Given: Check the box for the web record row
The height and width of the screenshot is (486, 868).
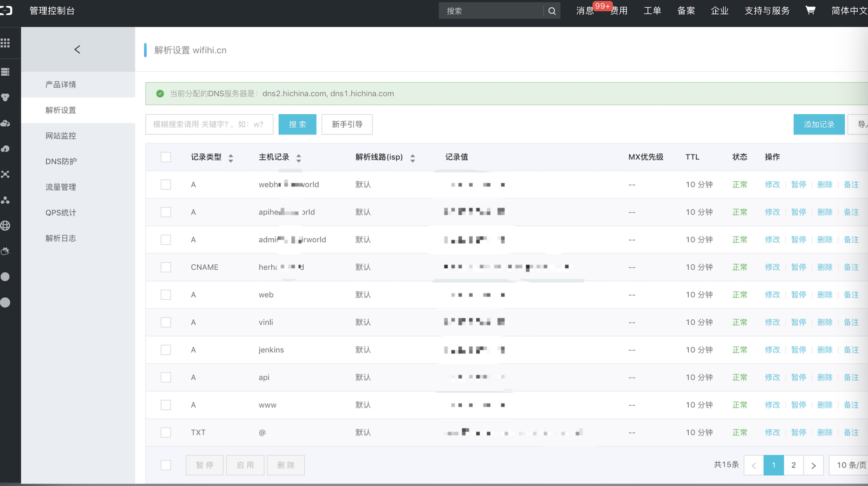Looking at the screenshot, I should coord(166,295).
